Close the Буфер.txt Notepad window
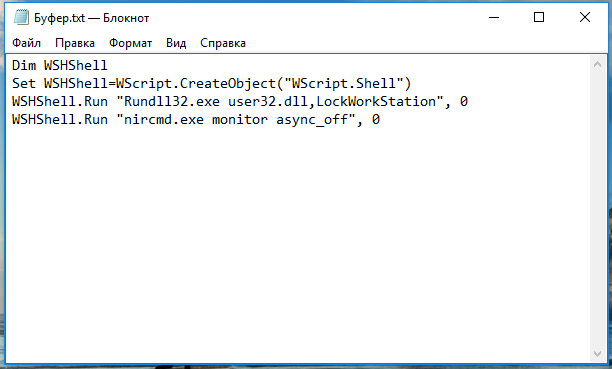The image size is (612, 369). tap(585, 18)
